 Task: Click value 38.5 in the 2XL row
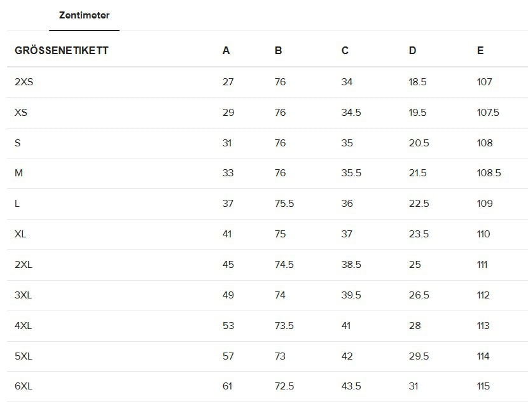351,265
